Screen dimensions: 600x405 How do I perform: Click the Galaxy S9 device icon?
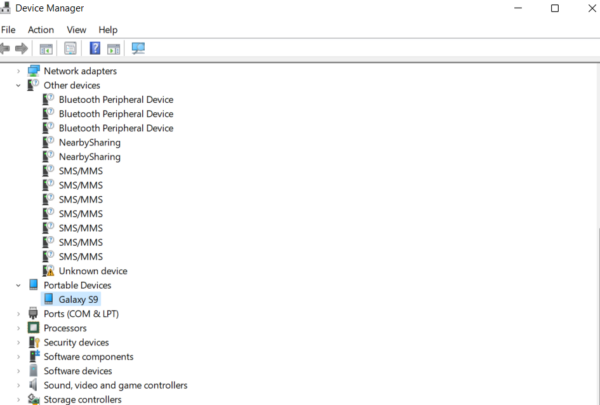coord(49,299)
